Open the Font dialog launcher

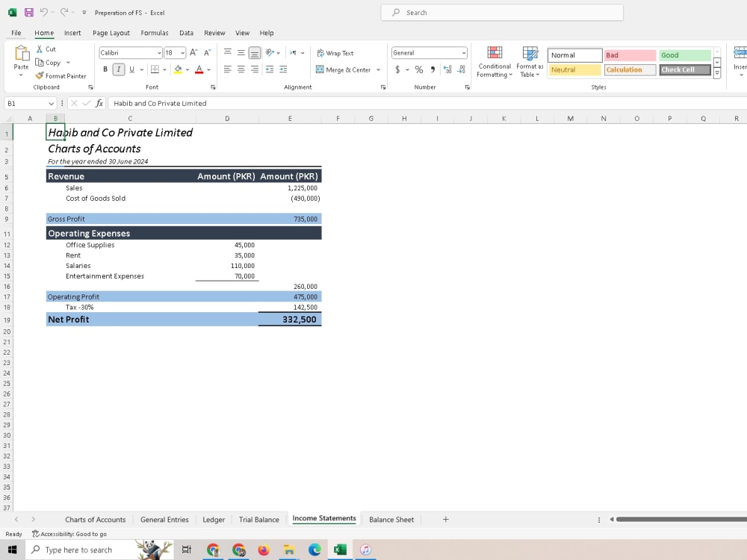213,87
